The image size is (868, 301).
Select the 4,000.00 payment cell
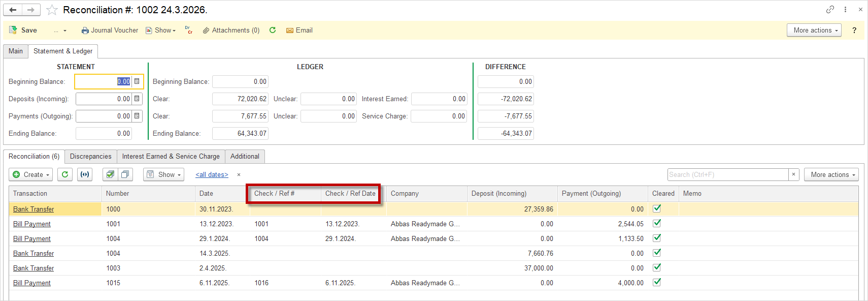(603, 283)
